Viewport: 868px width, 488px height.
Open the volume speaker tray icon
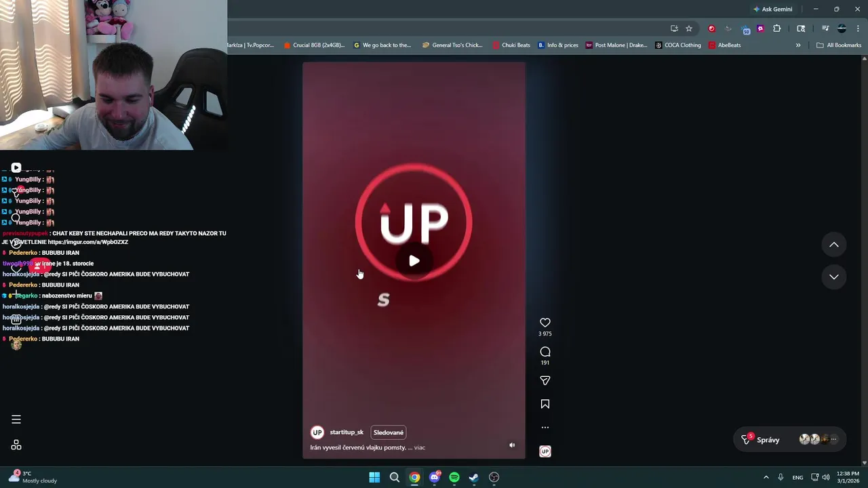tap(826, 477)
